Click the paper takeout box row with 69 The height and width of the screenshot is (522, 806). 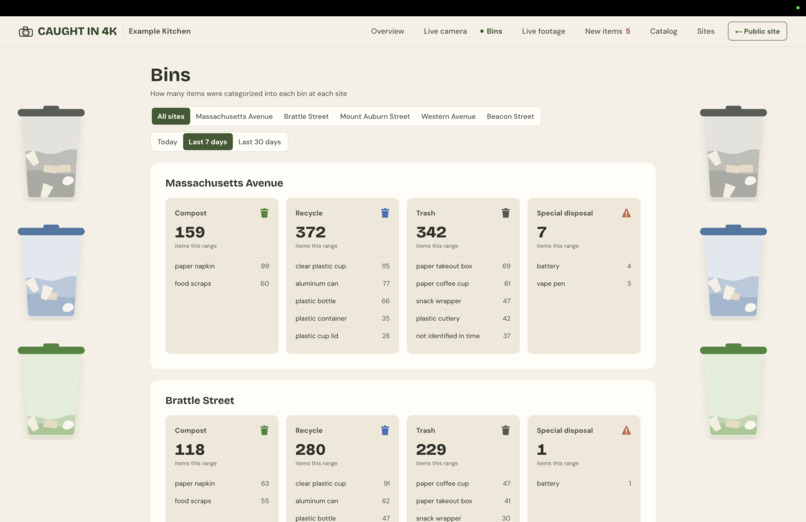(463, 266)
